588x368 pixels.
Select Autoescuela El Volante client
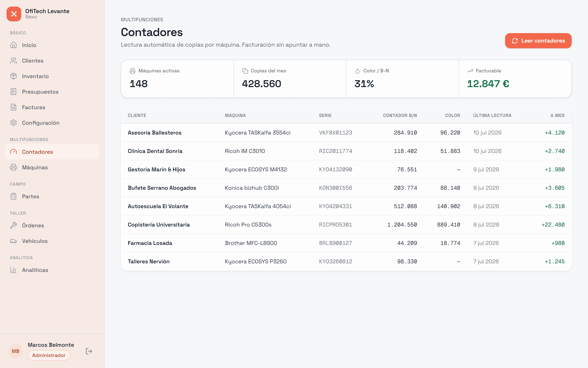(x=158, y=206)
